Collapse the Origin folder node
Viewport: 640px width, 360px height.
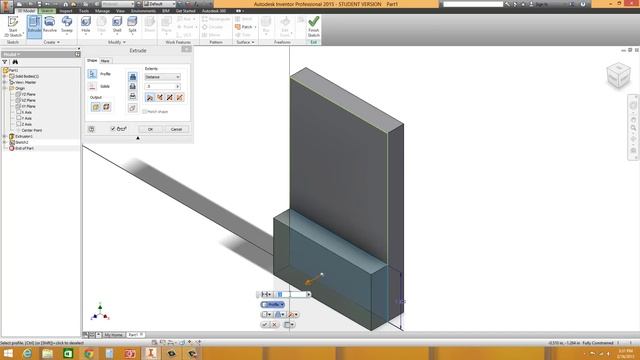[x=5, y=88]
